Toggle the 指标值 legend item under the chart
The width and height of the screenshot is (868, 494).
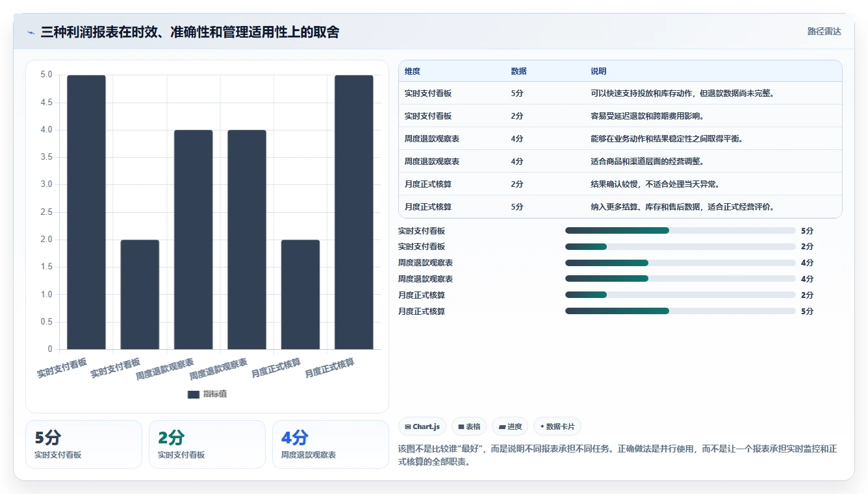point(207,394)
